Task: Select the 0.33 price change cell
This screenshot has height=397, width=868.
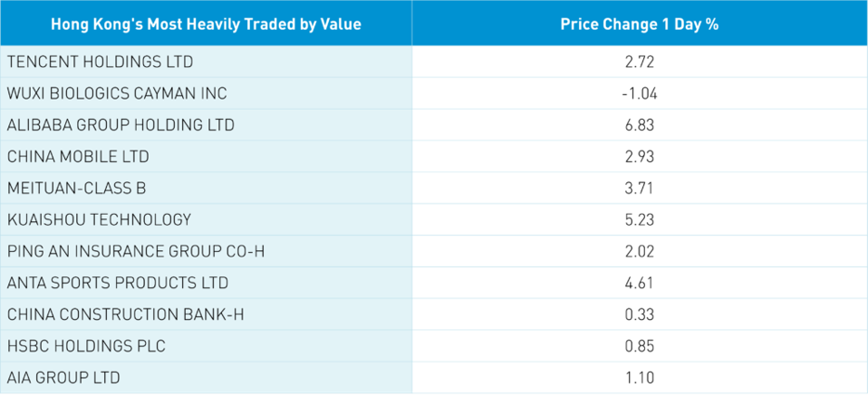Action: [x=639, y=315]
